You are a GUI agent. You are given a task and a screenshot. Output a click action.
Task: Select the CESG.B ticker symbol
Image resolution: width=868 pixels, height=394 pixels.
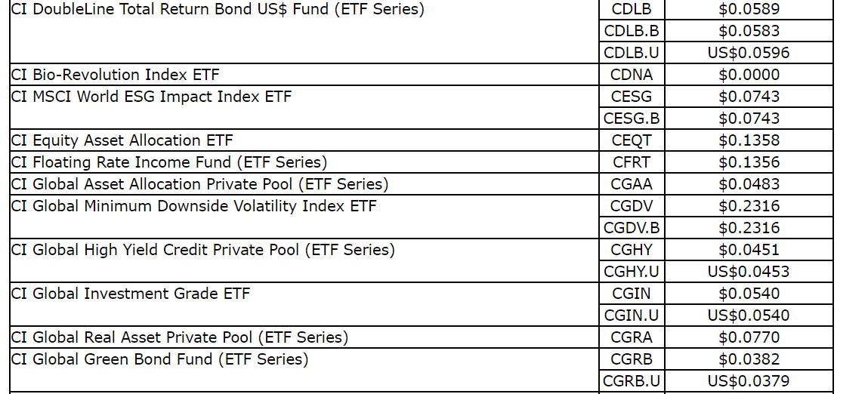coord(632,119)
